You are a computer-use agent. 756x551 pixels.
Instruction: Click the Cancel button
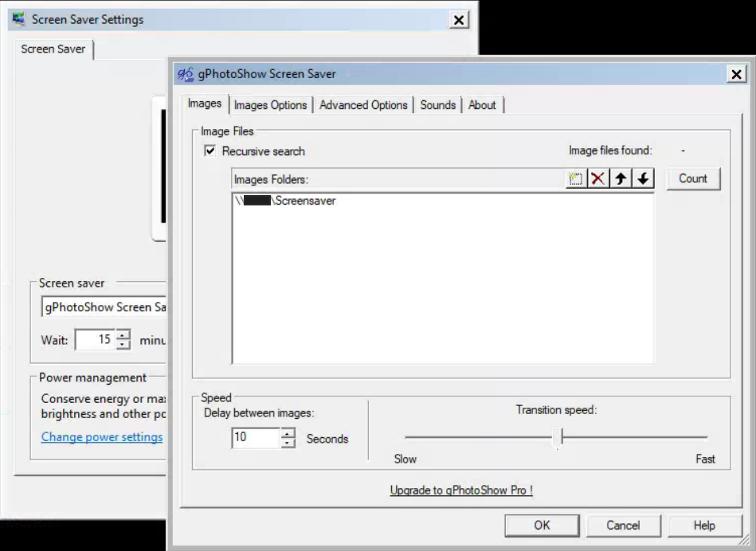tap(623, 526)
